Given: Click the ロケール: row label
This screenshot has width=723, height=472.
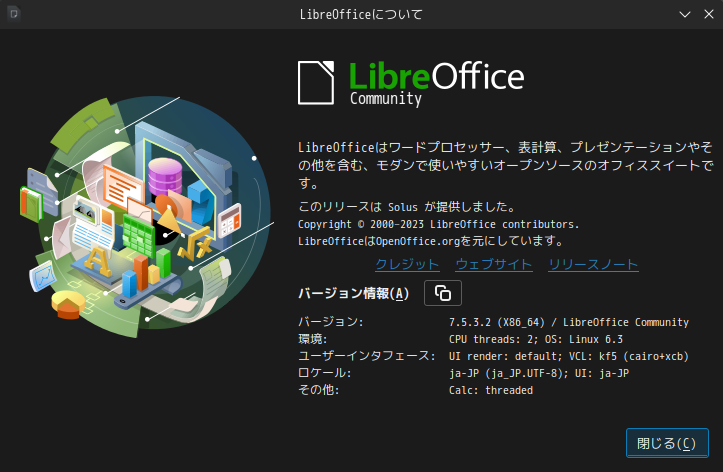Looking at the screenshot, I should (325, 373).
